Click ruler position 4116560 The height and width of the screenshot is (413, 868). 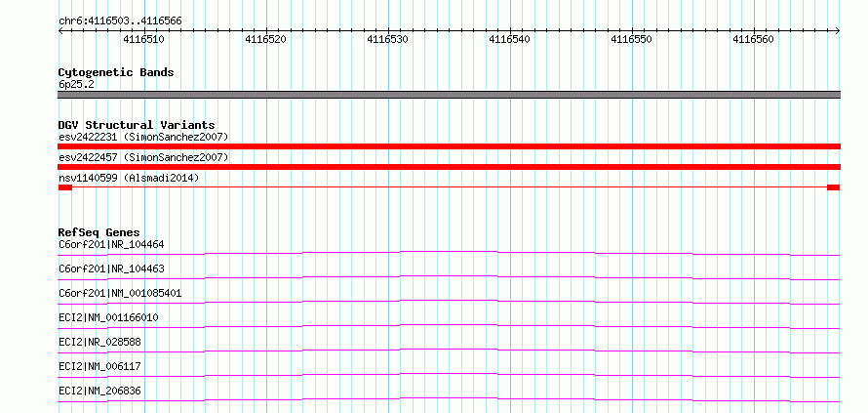pos(753,39)
